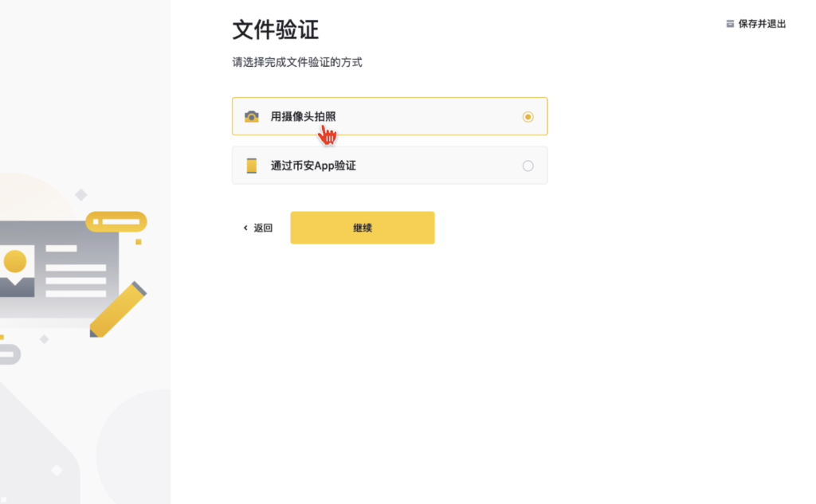Click the camera icon in the first option
The height and width of the screenshot is (504, 816).
click(251, 116)
